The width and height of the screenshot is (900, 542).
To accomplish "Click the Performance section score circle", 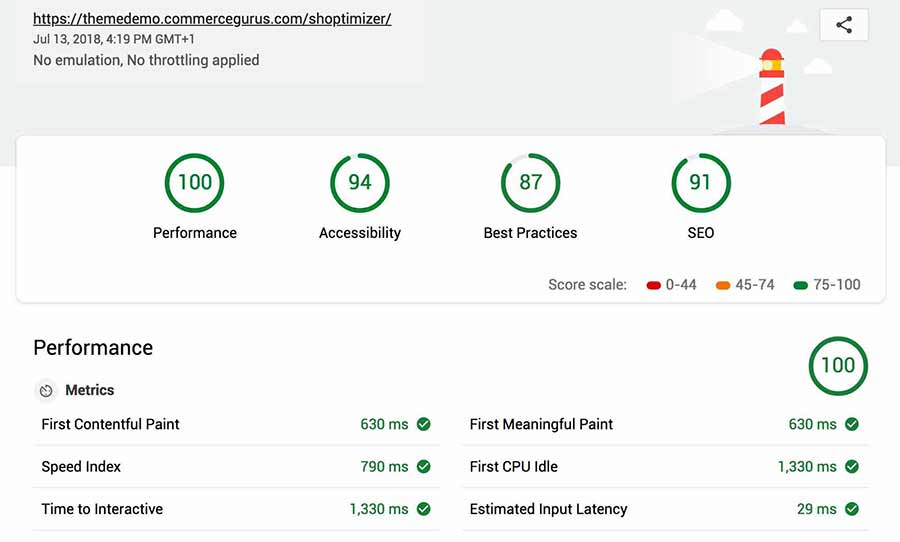I will pyautogui.click(x=838, y=366).
